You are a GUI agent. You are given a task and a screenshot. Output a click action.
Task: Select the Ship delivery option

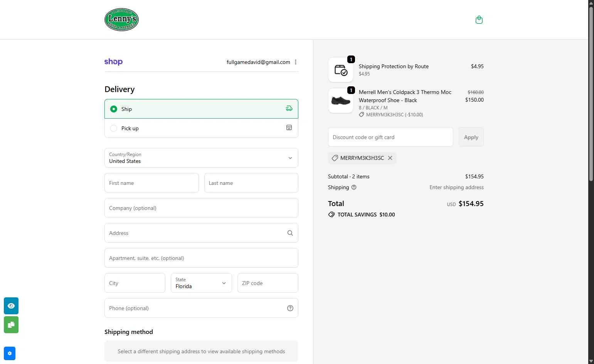(x=201, y=109)
